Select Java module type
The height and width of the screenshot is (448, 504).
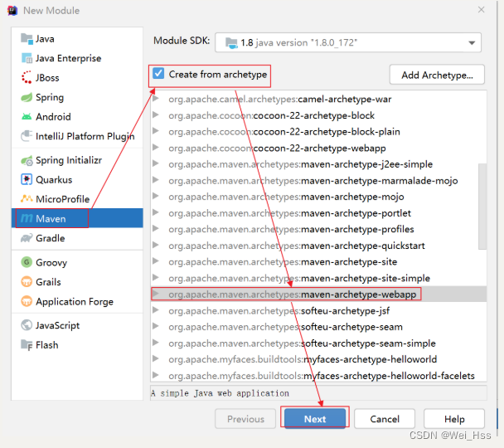coord(77,39)
